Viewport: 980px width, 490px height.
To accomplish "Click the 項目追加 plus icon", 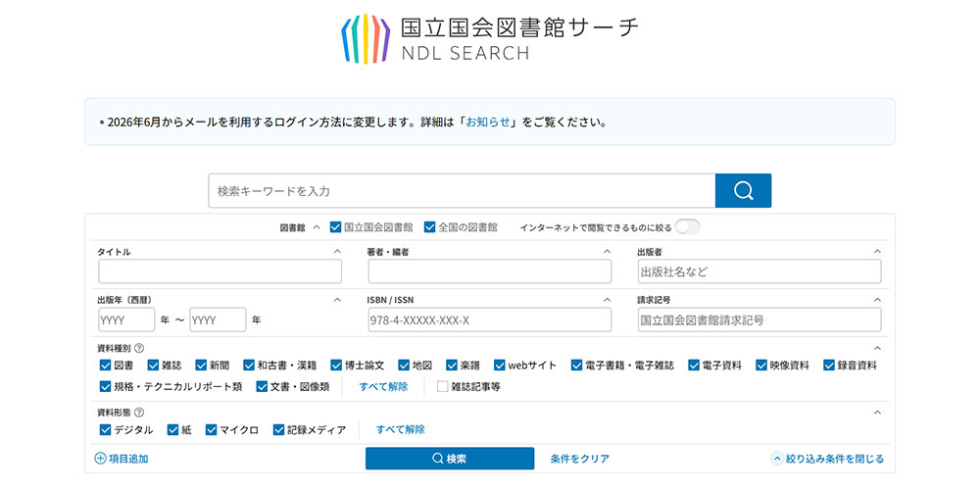I will tap(100, 459).
